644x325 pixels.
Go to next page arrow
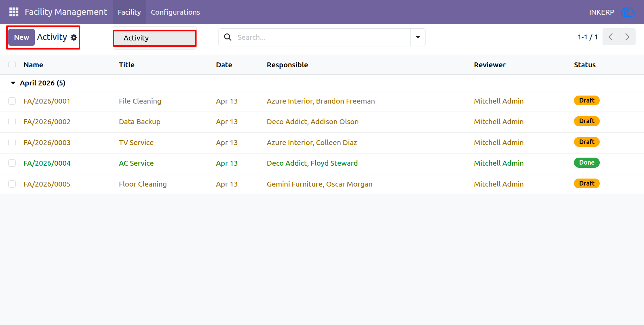point(627,37)
